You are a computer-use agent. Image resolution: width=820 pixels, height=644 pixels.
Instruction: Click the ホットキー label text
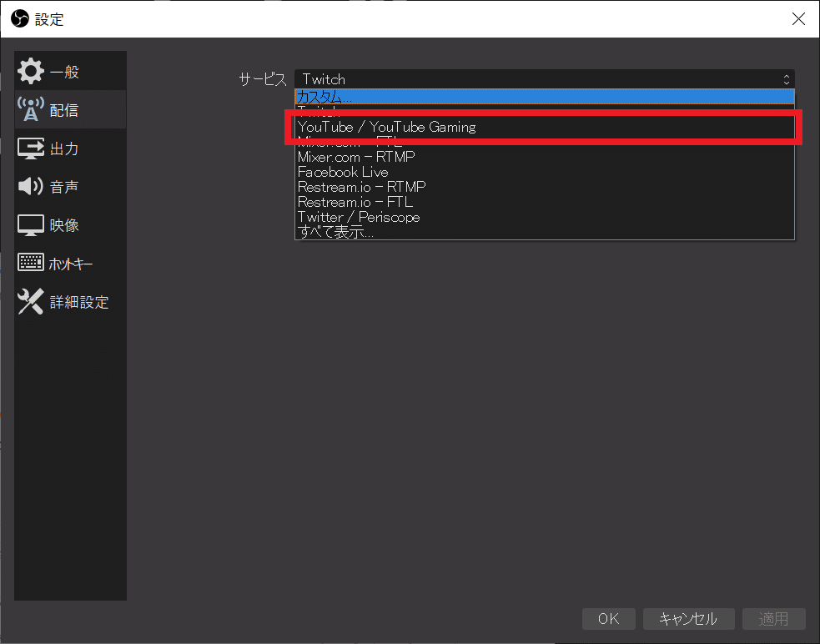[x=71, y=264]
